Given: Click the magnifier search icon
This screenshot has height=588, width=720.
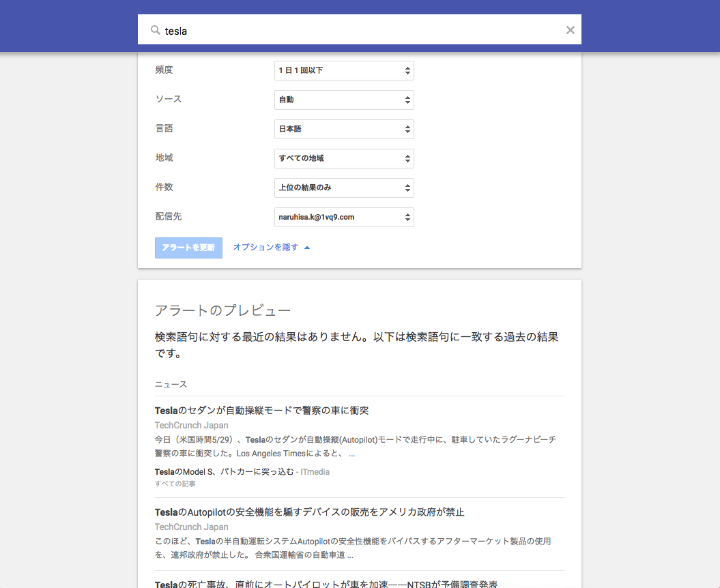Looking at the screenshot, I should [x=155, y=30].
